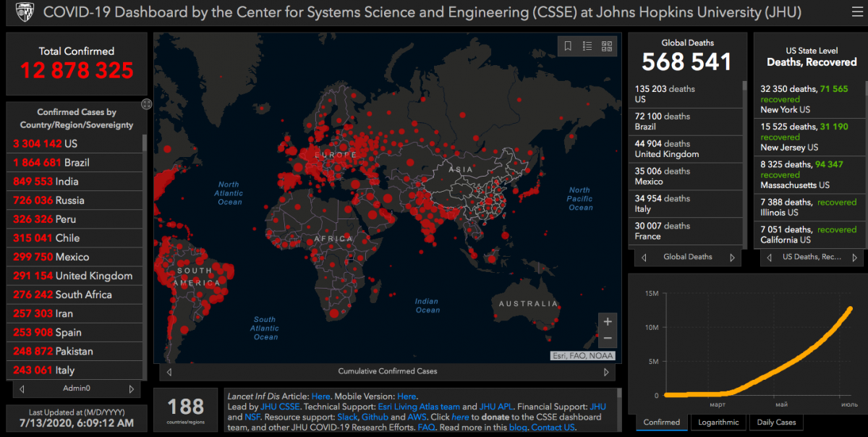Select Spain row in confirmed cases list
This screenshot has width=868, height=437.
(x=75, y=332)
